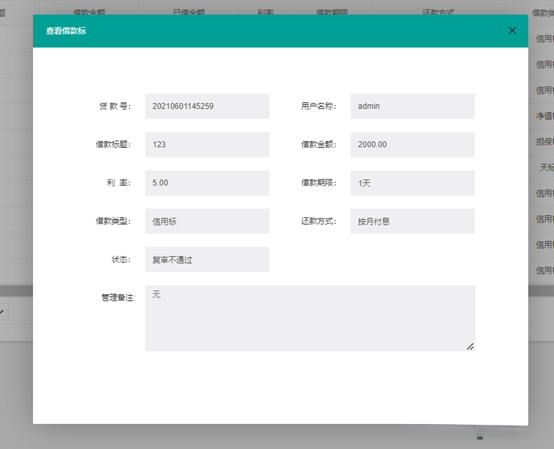The height and width of the screenshot is (449, 554).
Task: Click inside the 管理备注 textarea
Action: 310,318
